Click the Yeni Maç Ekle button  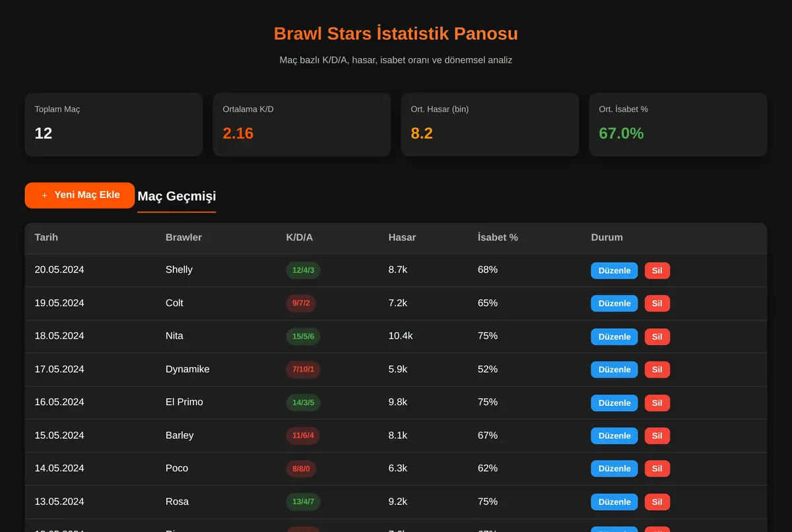pyautogui.click(x=80, y=195)
